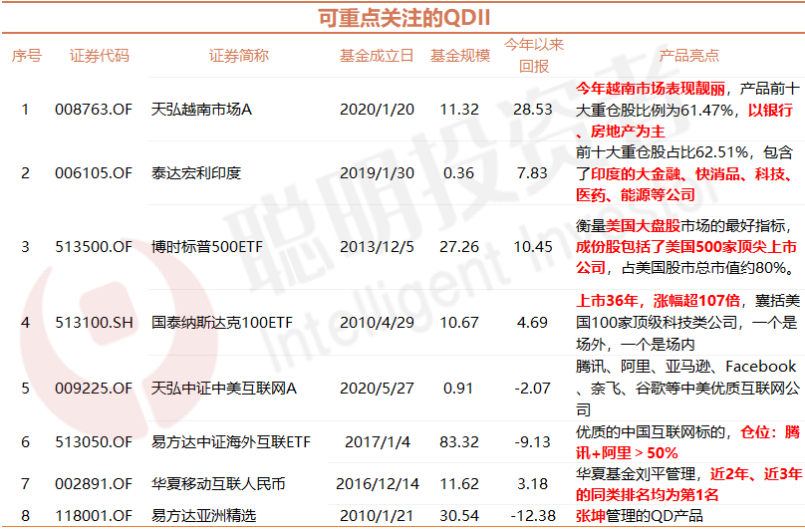
Task: Click date 2020/1/20
Action: (x=377, y=110)
